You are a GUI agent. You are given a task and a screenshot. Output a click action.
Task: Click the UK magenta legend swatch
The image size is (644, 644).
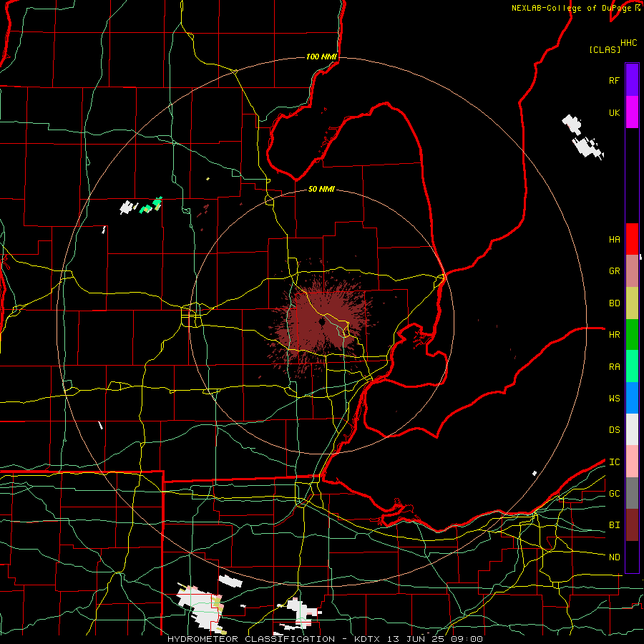pos(632,112)
